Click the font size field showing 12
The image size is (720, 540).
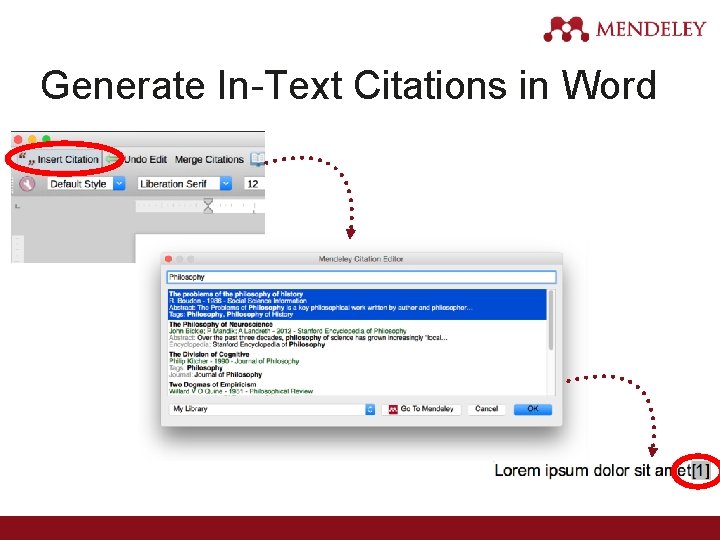click(x=254, y=184)
